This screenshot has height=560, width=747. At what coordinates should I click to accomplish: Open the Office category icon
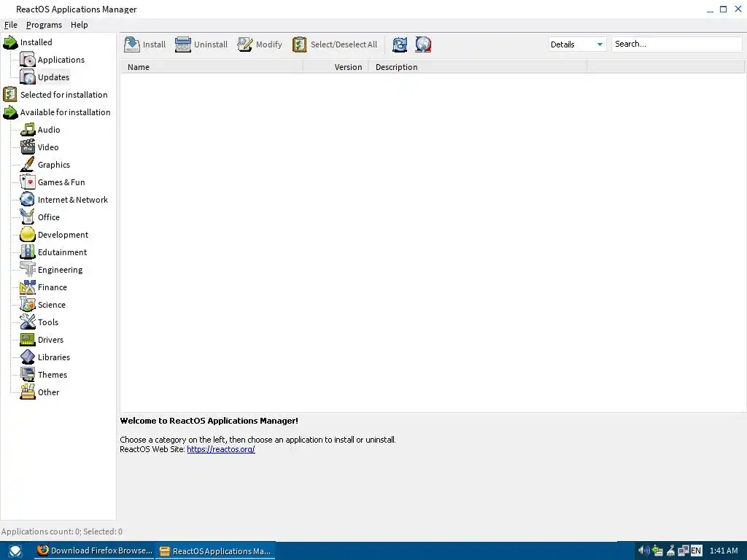pos(28,217)
